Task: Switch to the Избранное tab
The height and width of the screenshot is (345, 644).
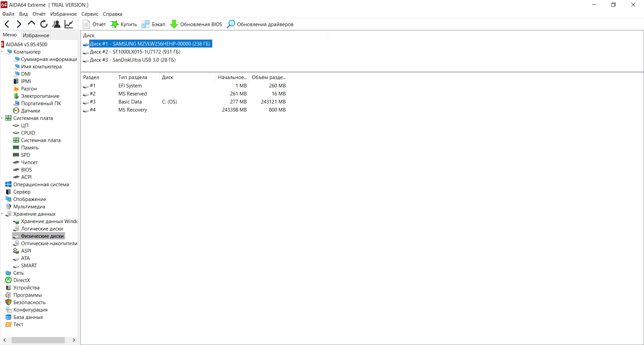Action: coord(36,35)
